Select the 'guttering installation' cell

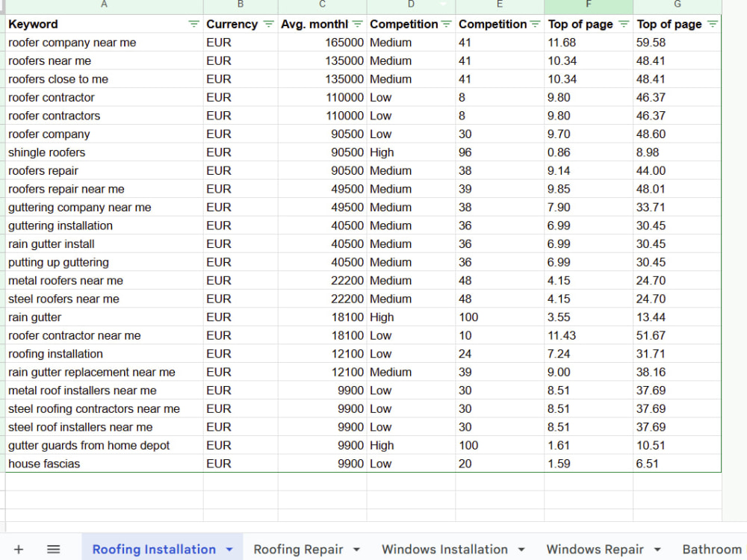[105, 225]
